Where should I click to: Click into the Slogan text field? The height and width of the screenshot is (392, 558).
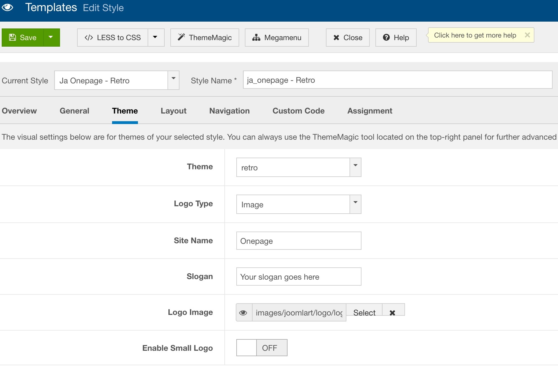click(298, 277)
